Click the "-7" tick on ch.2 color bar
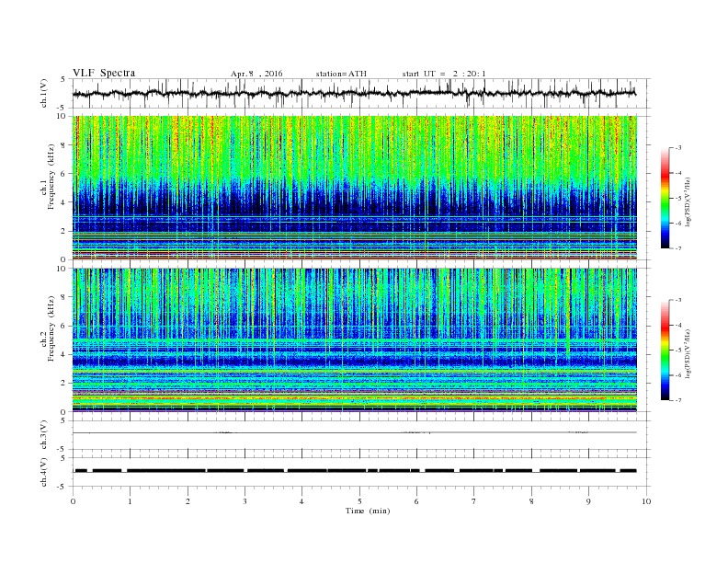The width and height of the screenshot is (728, 563). tap(678, 400)
